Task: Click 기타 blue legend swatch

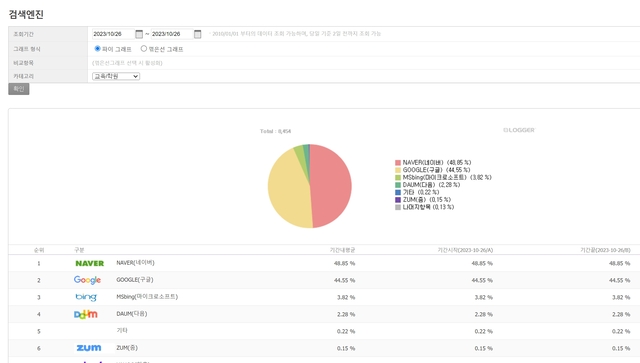Action: [398, 192]
